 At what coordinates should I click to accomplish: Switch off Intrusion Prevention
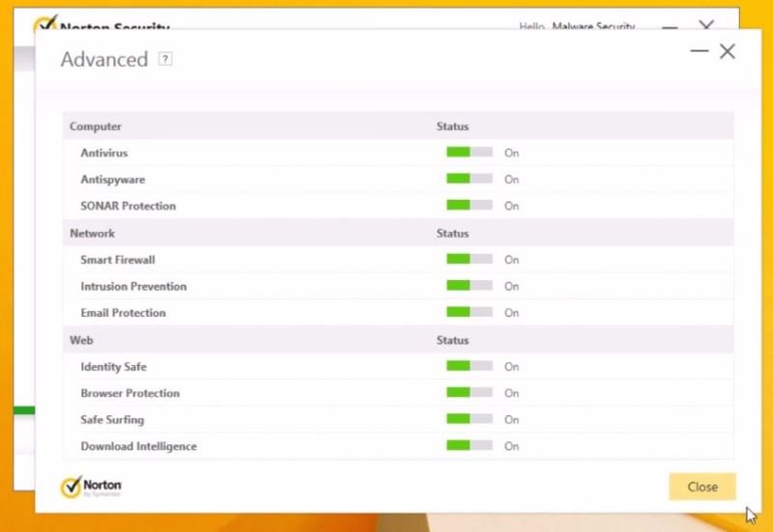[469, 287]
